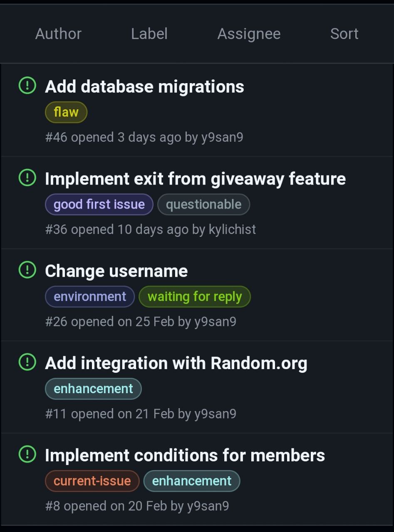
Task: Click open-issue icon beside Implement exit from giveaway
Action: tap(27, 178)
